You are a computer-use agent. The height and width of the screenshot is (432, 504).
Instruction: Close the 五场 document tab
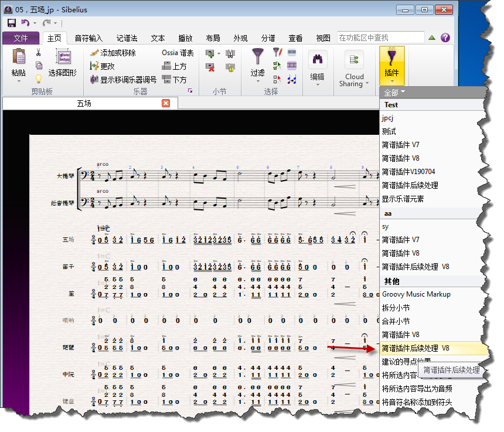[166, 103]
